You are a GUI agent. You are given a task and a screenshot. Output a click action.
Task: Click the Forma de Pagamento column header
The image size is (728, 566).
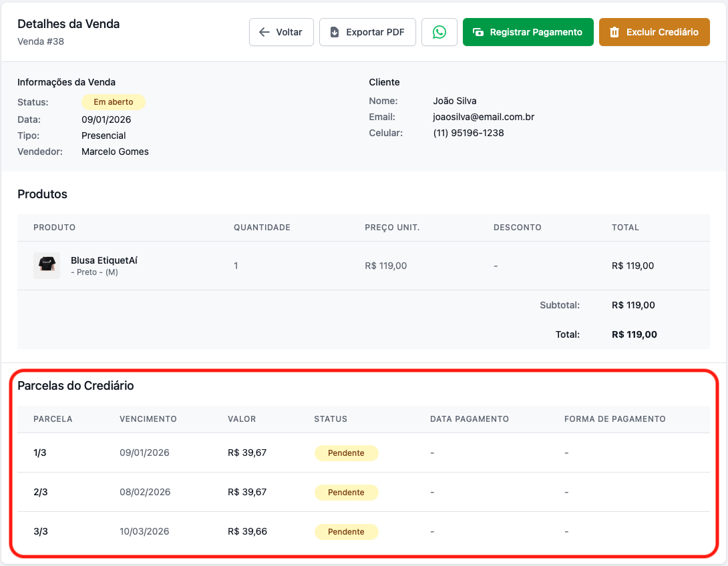(x=614, y=419)
